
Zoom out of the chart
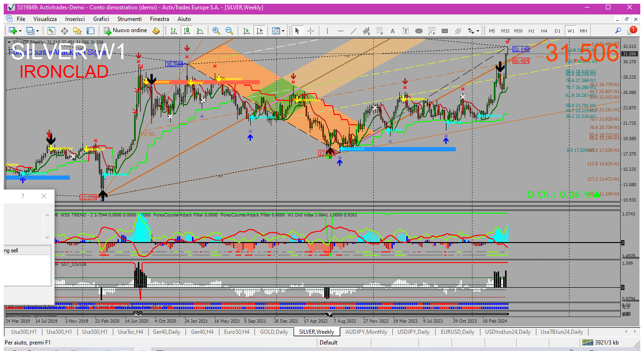point(229,31)
